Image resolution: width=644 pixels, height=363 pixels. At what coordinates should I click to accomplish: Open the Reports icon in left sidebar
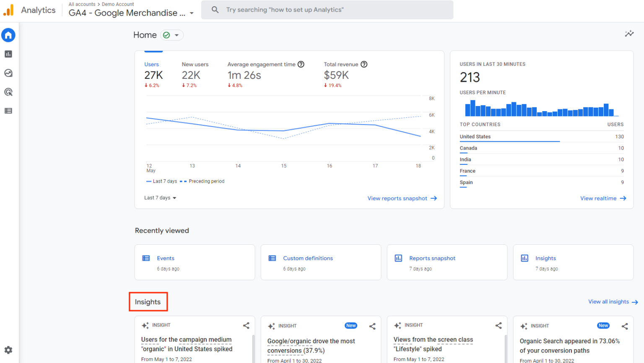coord(8,54)
